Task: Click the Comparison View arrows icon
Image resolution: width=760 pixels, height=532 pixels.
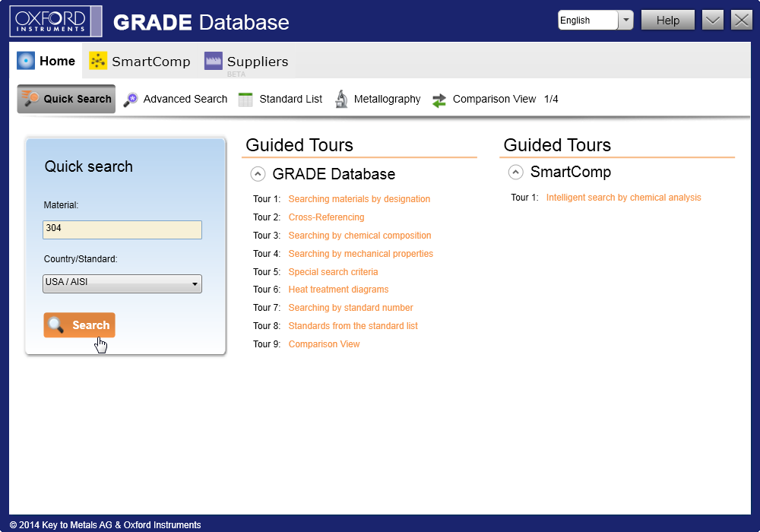Action: 439,100
